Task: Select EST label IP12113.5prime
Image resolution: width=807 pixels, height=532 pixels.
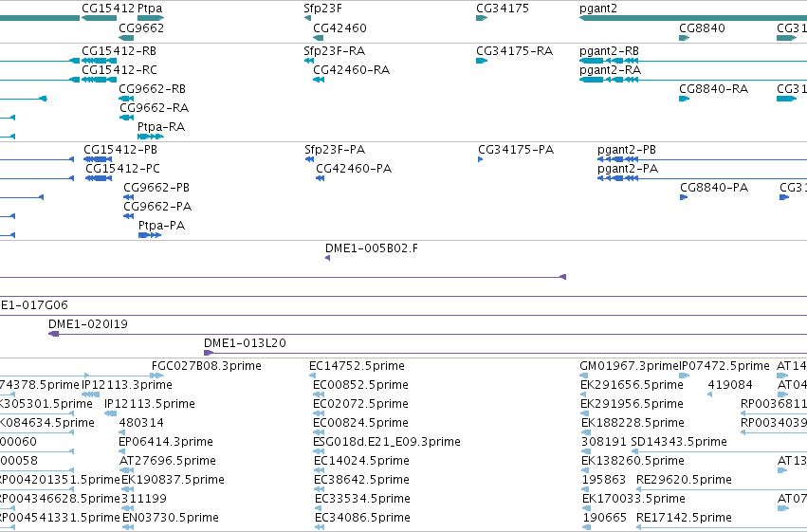Action: [150, 404]
